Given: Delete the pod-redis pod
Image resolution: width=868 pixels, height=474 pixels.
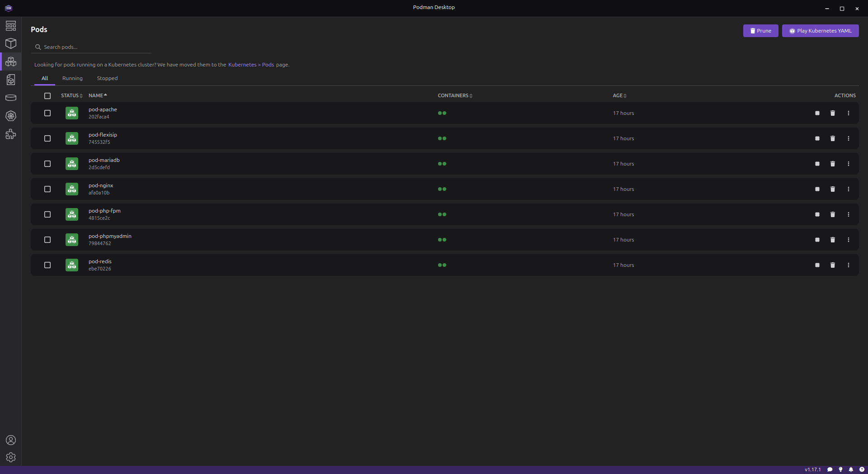Looking at the screenshot, I should [x=832, y=265].
